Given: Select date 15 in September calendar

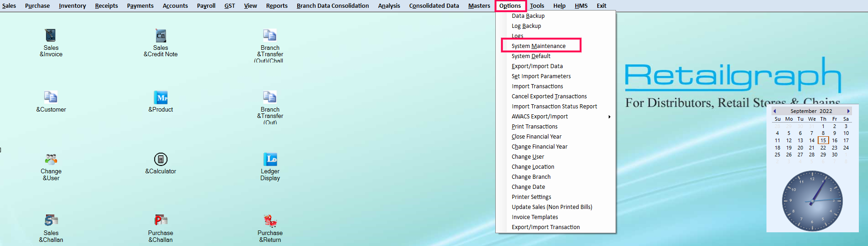Looking at the screenshot, I should click(x=823, y=140).
